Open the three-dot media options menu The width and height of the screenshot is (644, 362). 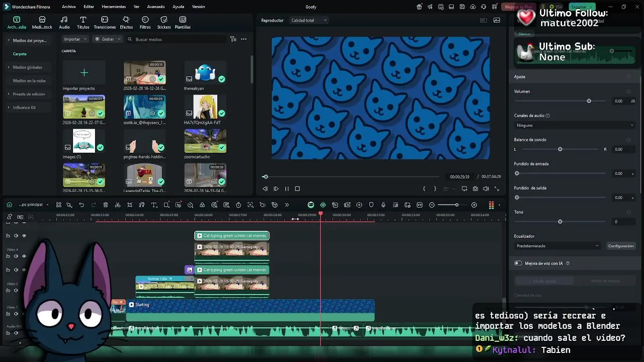pyautogui.click(x=244, y=39)
